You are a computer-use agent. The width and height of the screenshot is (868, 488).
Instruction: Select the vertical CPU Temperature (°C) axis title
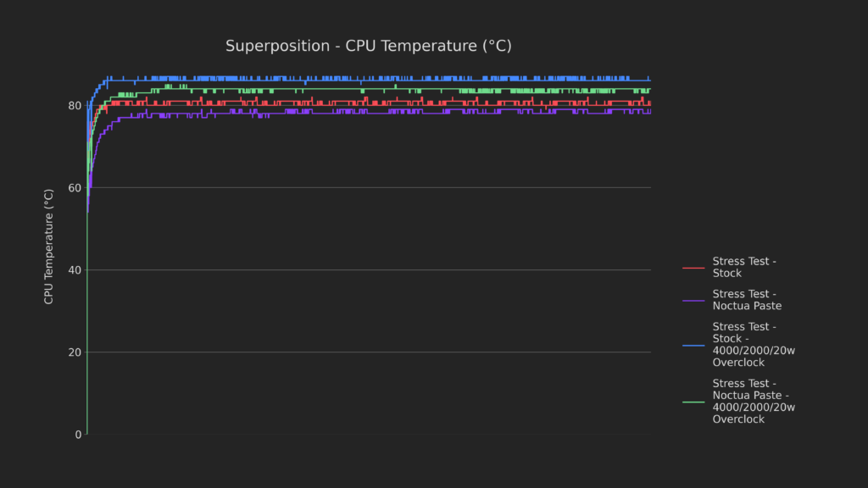[49, 247]
